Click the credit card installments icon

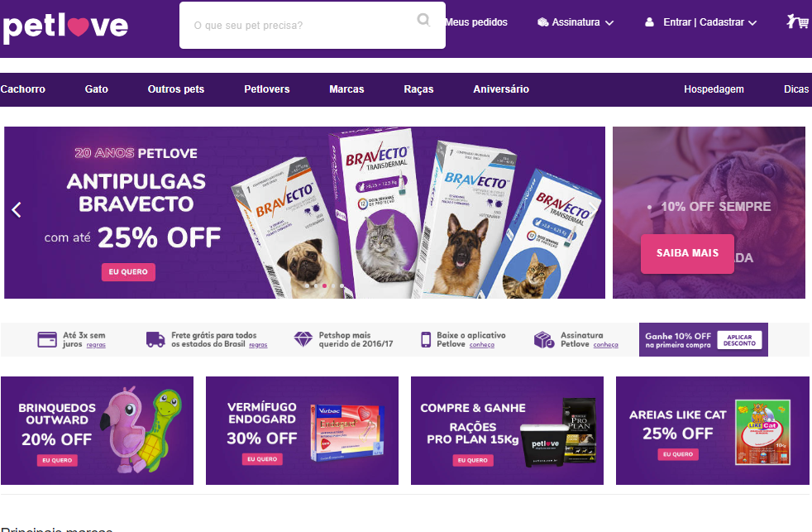47,340
